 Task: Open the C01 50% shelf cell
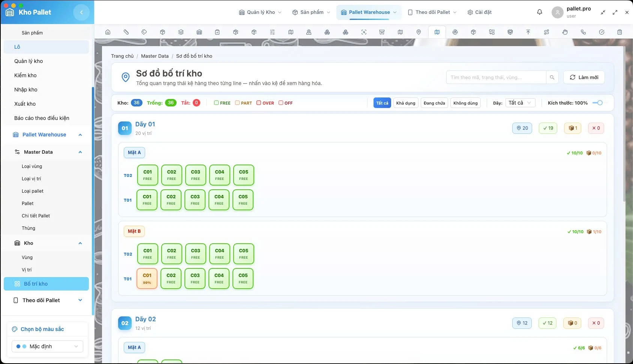point(147,279)
